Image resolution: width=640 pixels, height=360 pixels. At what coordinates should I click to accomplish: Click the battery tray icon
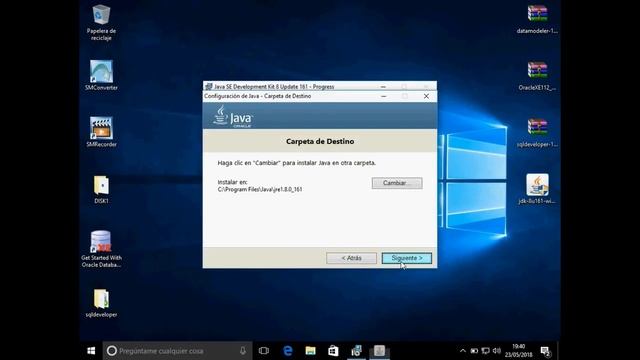click(x=474, y=351)
